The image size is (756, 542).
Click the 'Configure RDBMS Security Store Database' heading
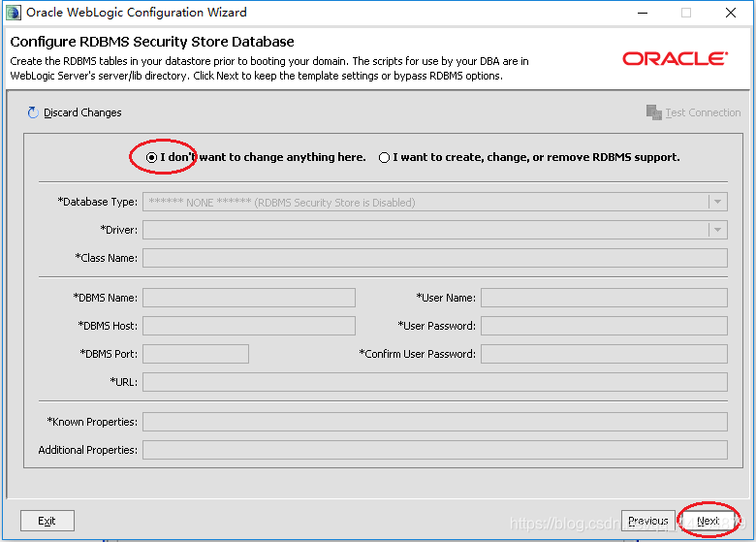[152, 42]
